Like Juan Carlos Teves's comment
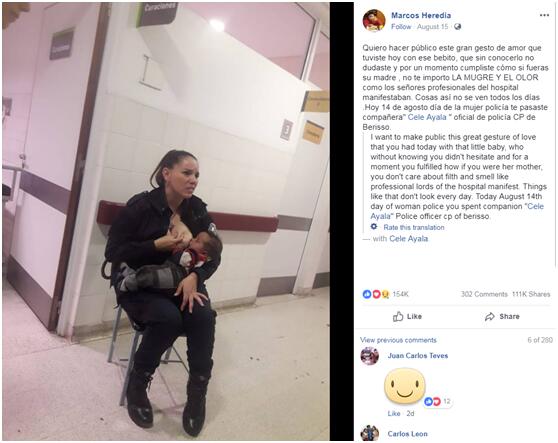Image resolution: width=558 pixels, height=443 pixels. pos(394,413)
